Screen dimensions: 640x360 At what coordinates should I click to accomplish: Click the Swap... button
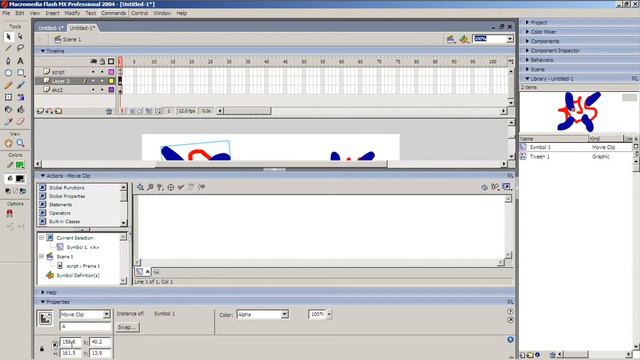tap(127, 327)
